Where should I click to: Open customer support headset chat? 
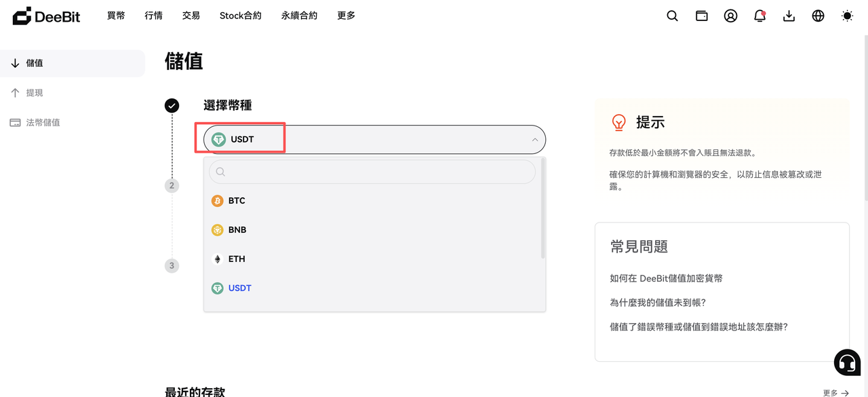click(847, 362)
